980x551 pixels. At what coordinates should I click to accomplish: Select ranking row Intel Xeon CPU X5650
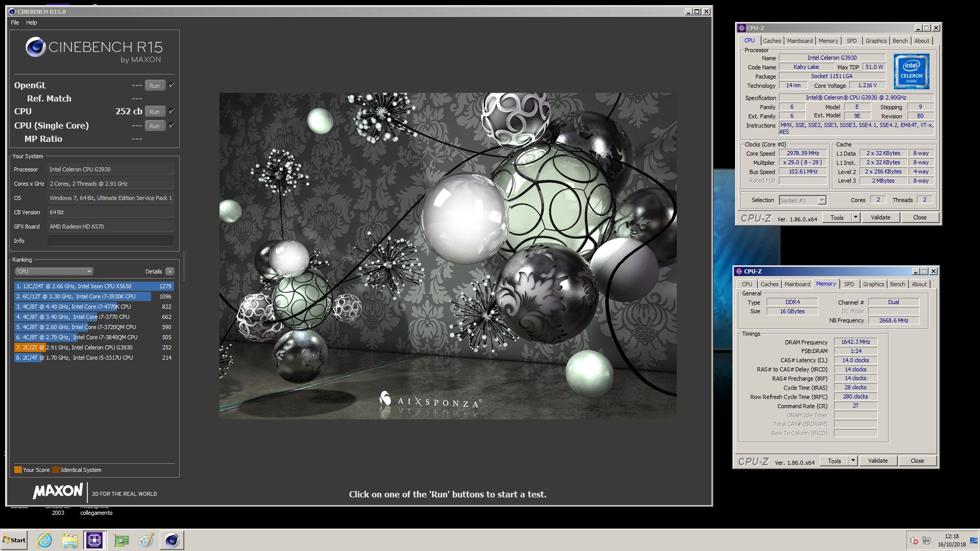pyautogui.click(x=94, y=286)
